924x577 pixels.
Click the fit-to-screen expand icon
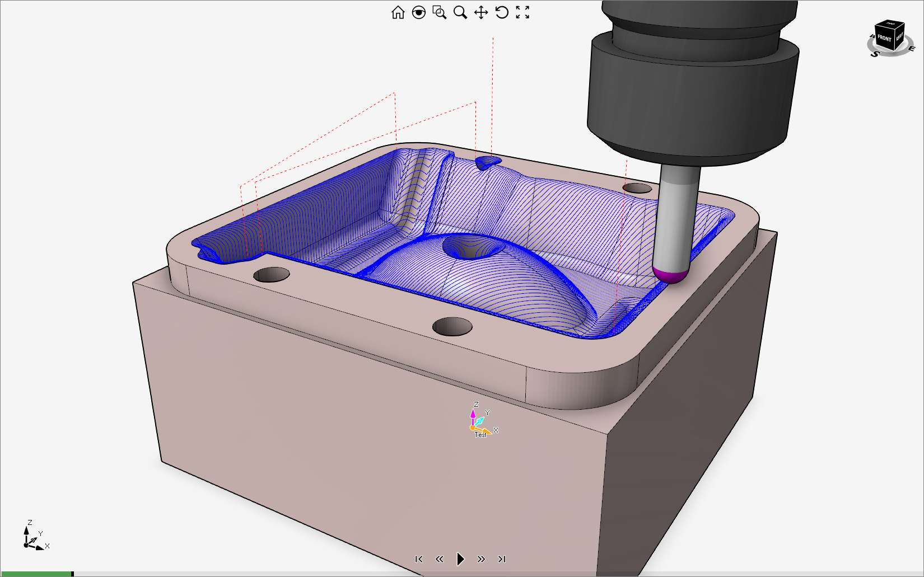tap(522, 12)
